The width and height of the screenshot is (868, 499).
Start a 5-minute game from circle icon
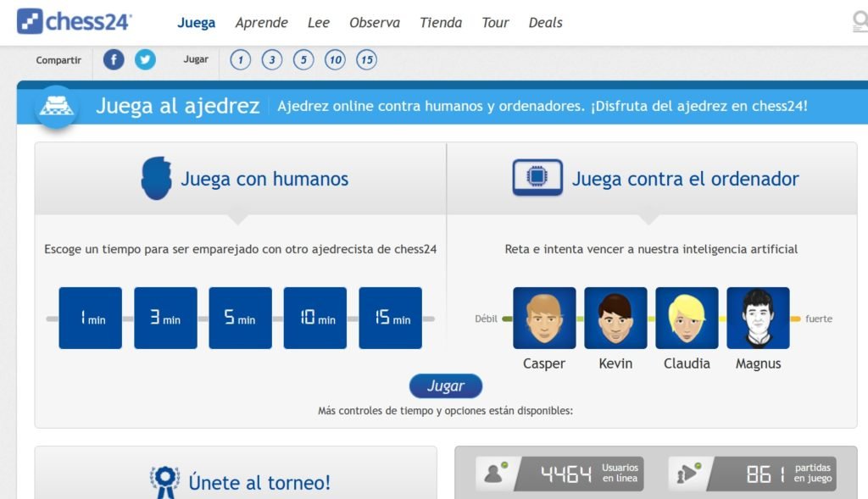click(x=303, y=60)
